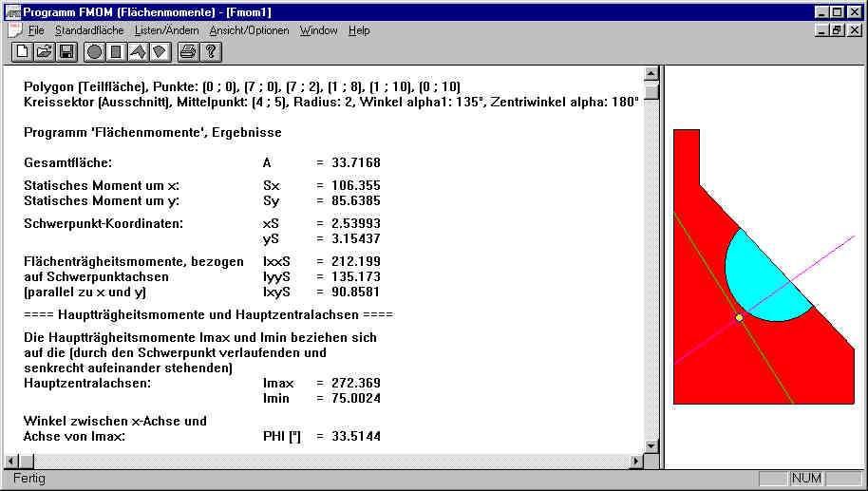Click the document icon left of File menu
Viewport: 868px width, 491px height.
click(14, 30)
